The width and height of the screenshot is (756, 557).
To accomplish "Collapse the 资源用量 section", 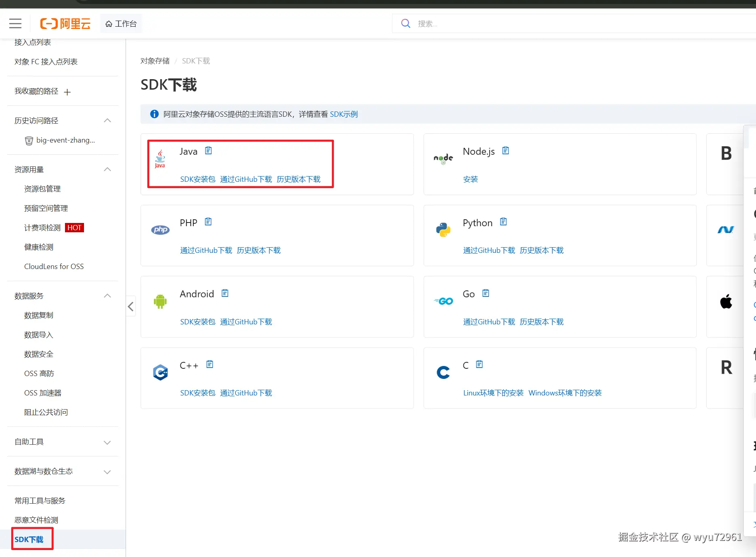I will pos(107,169).
